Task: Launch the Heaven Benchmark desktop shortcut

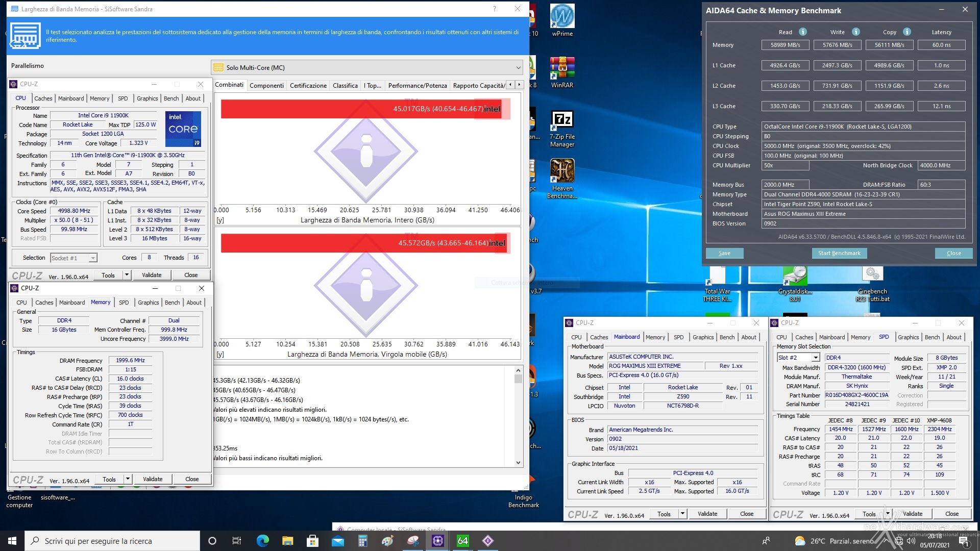Action: pos(562,179)
